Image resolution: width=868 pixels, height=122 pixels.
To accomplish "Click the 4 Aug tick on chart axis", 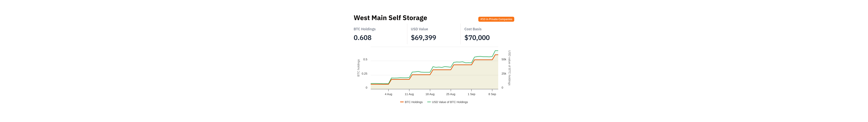I will 389,94.
